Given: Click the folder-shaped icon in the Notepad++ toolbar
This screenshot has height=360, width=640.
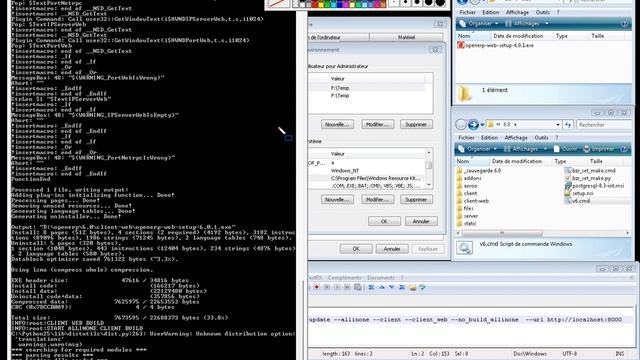Looking at the screenshot, I should click(x=413, y=287).
